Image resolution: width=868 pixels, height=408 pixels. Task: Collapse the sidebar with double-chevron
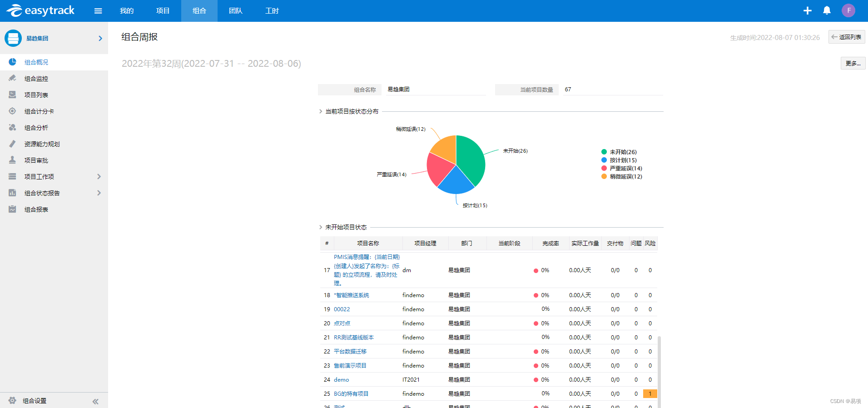pyautogui.click(x=95, y=401)
